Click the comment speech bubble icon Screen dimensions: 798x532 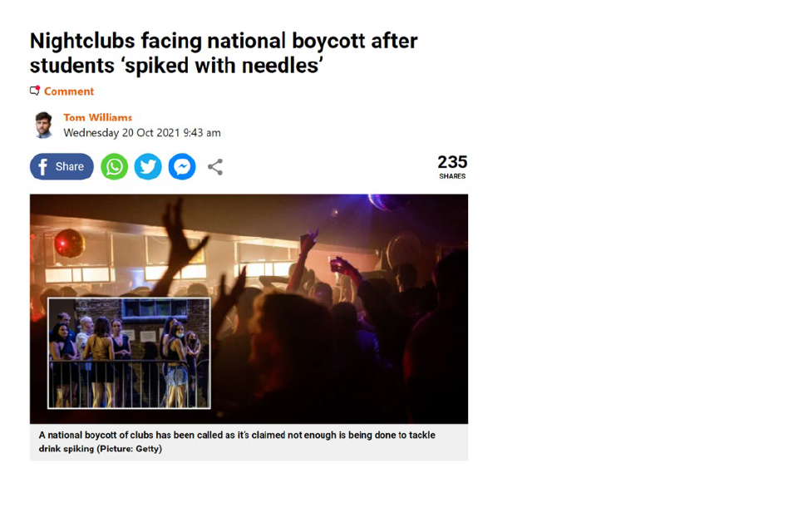click(x=35, y=91)
